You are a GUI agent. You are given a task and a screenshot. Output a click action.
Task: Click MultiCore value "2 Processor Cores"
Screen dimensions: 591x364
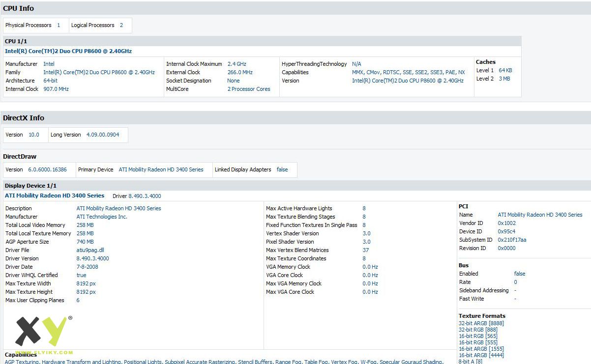coord(249,89)
